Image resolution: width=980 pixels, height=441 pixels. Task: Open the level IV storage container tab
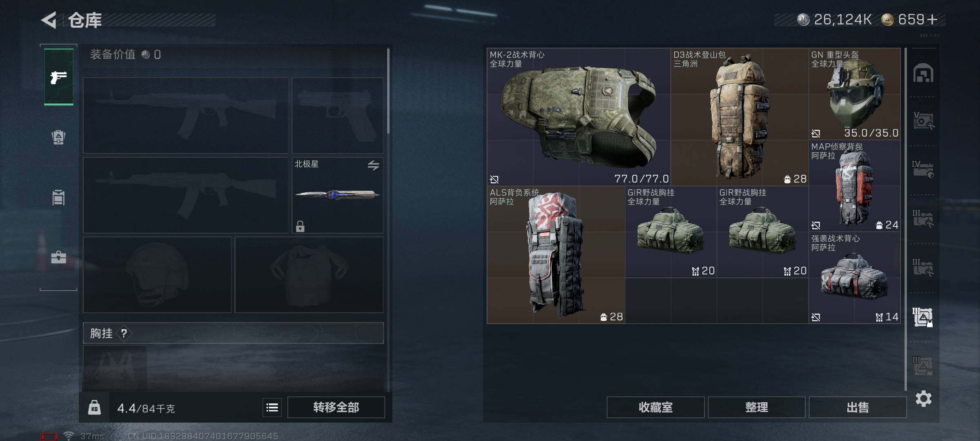pos(923,169)
